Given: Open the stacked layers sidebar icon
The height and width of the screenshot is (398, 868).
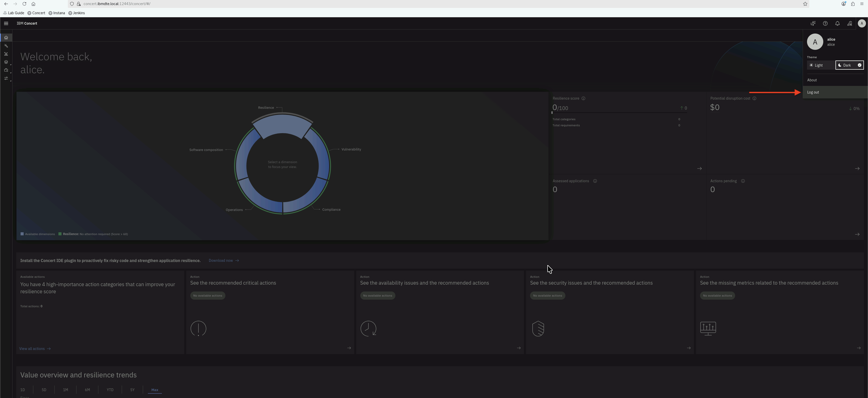Looking at the screenshot, I should 6,62.
